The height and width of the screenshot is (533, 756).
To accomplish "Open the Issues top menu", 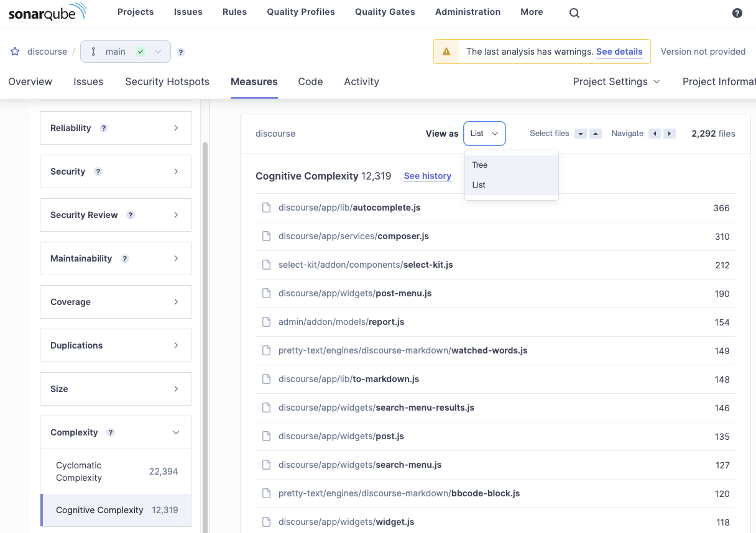I will click(x=188, y=12).
